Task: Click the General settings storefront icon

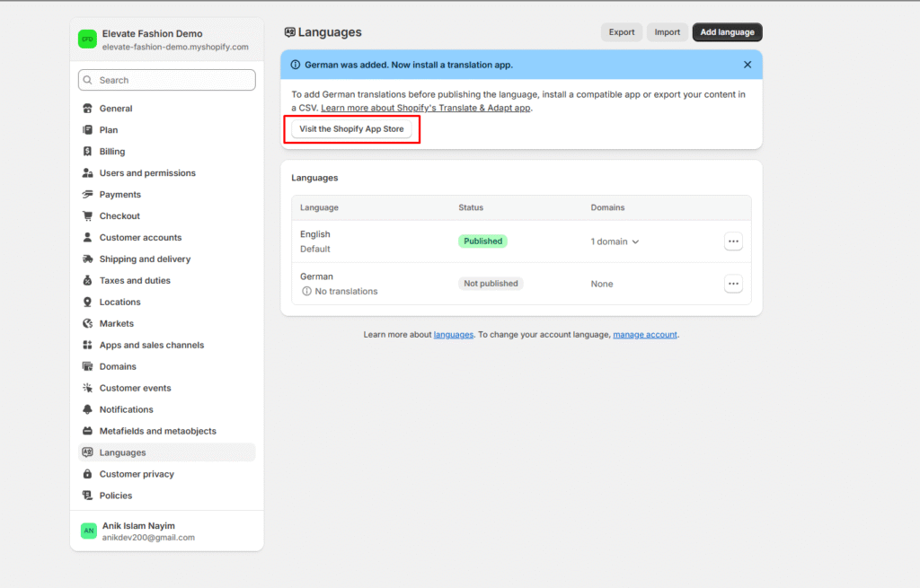Action: point(87,109)
